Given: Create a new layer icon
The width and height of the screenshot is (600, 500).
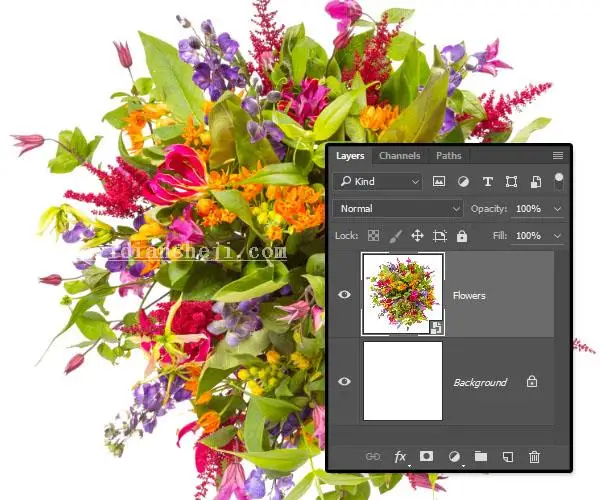Looking at the screenshot, I should 508,456.
